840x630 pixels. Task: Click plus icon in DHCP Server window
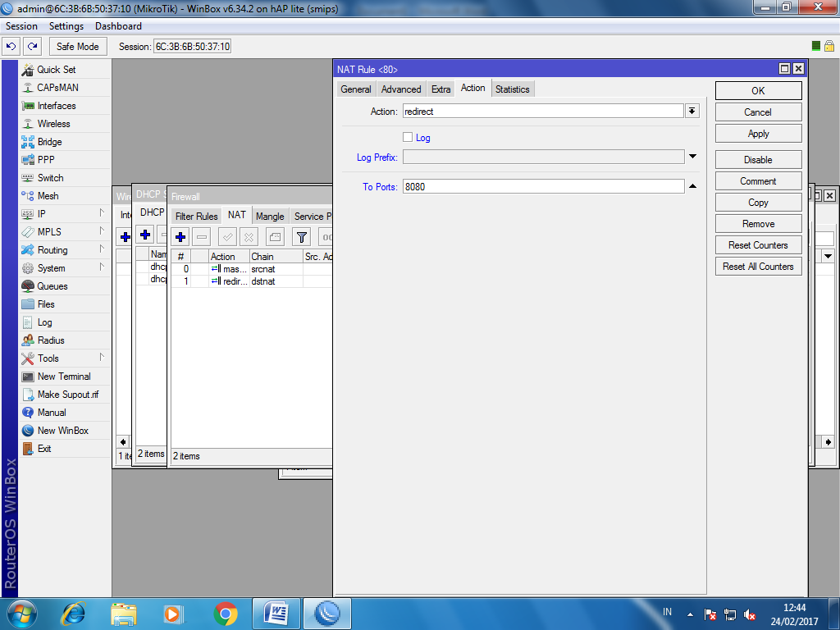145,235
